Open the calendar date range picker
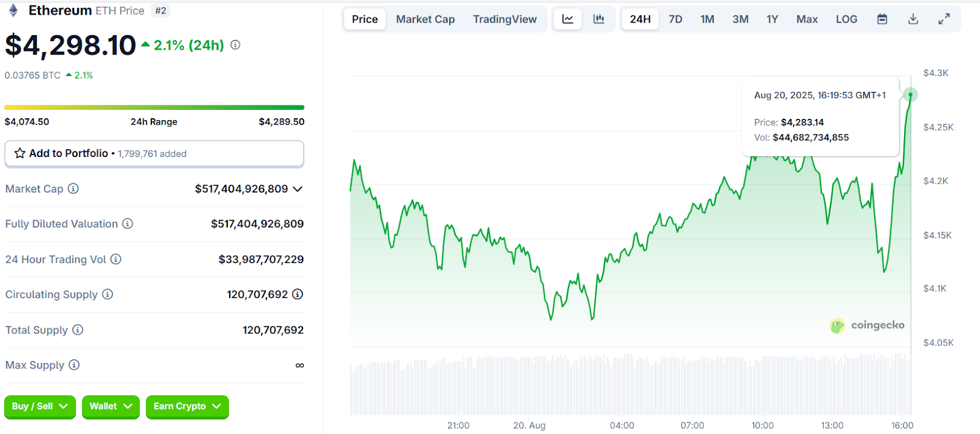The width and height of the screenshot is (980, 434). 882,19
